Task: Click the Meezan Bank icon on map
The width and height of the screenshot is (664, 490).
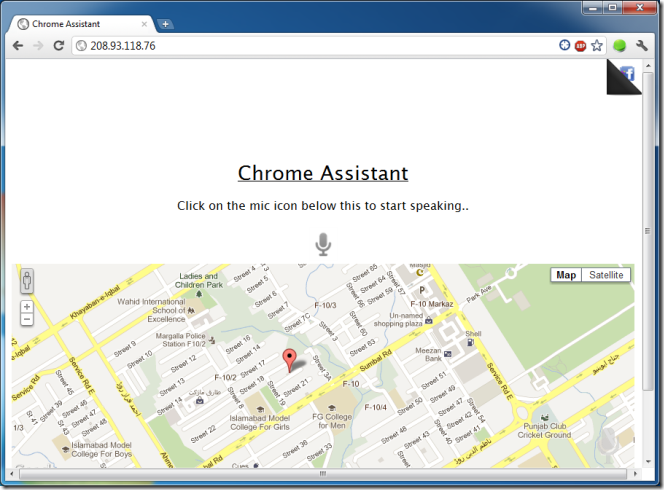Action: 448,354
